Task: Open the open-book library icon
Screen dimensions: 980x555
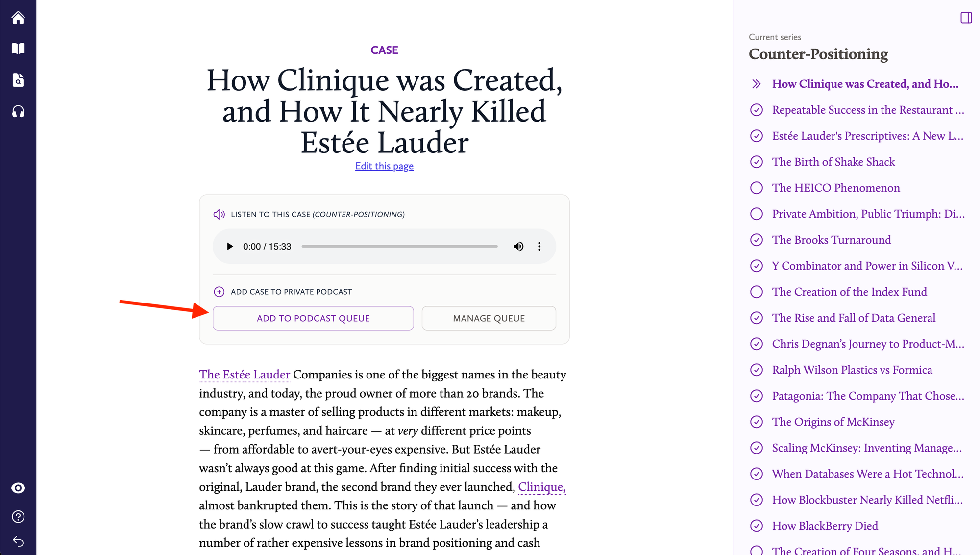Action: (x=18, y=49)
